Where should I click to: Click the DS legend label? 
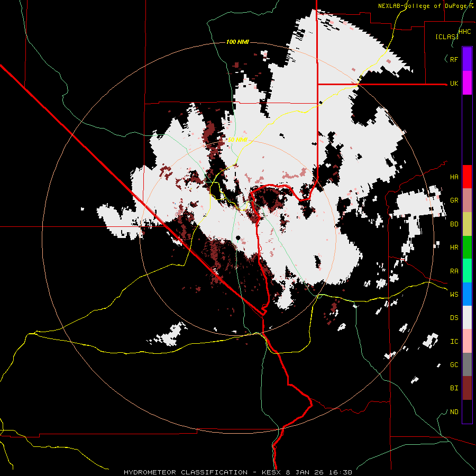click(454, 318)
